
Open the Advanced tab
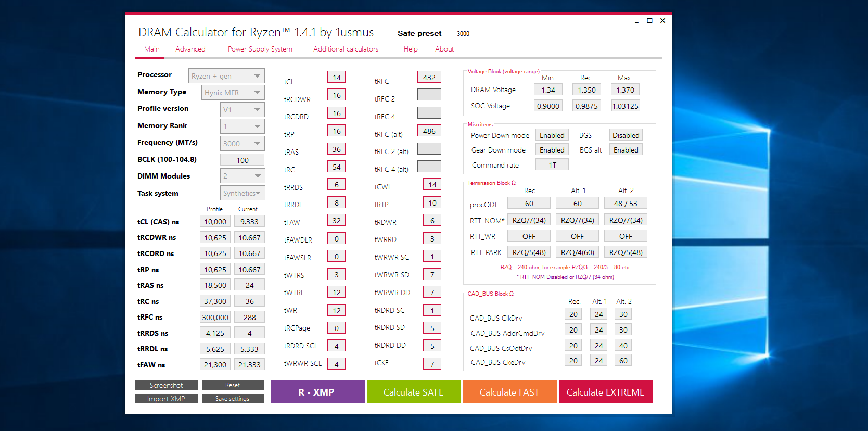pyautogui.click(x=190, y=49)
